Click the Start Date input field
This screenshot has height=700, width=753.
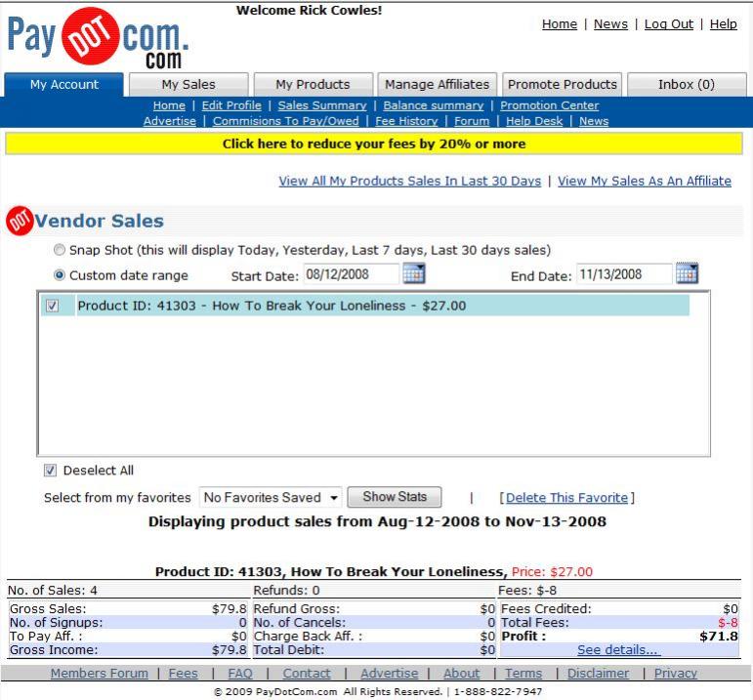point(351,274)
